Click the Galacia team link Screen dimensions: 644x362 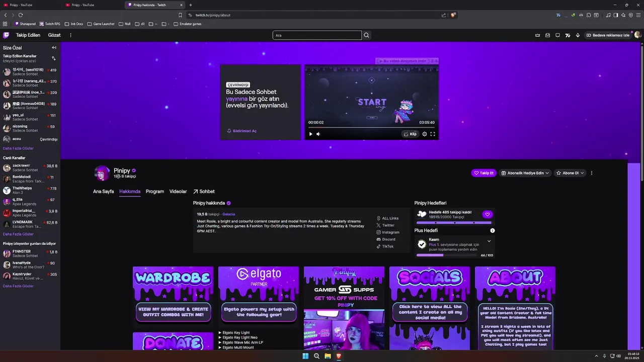(228, 214)
